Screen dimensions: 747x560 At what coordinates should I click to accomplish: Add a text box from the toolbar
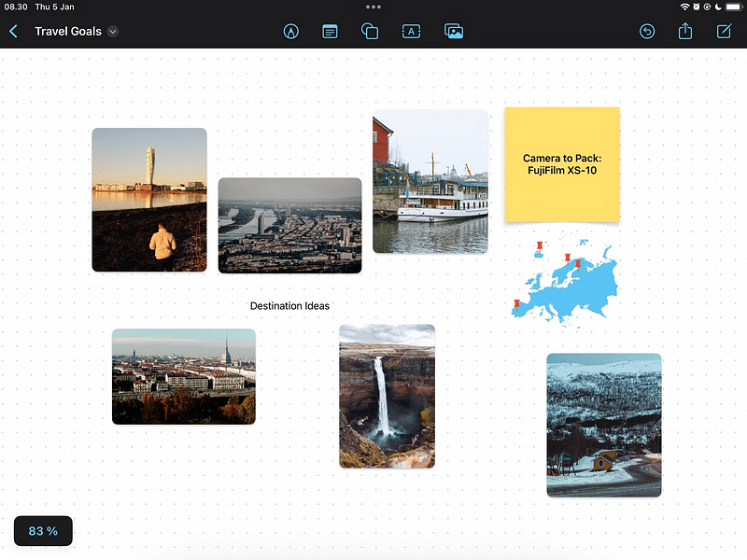tap(410, 32)
